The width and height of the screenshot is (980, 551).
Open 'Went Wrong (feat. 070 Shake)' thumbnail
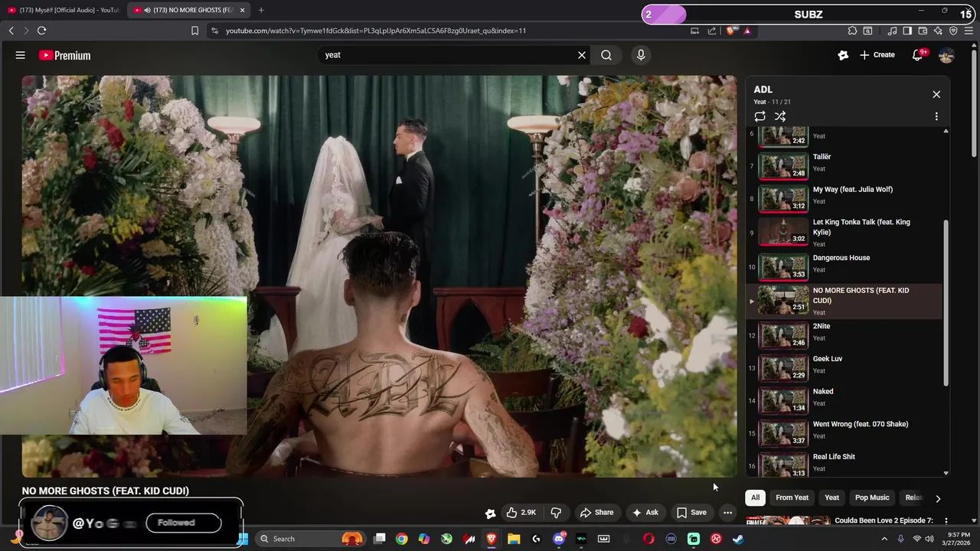click(783, 432)
